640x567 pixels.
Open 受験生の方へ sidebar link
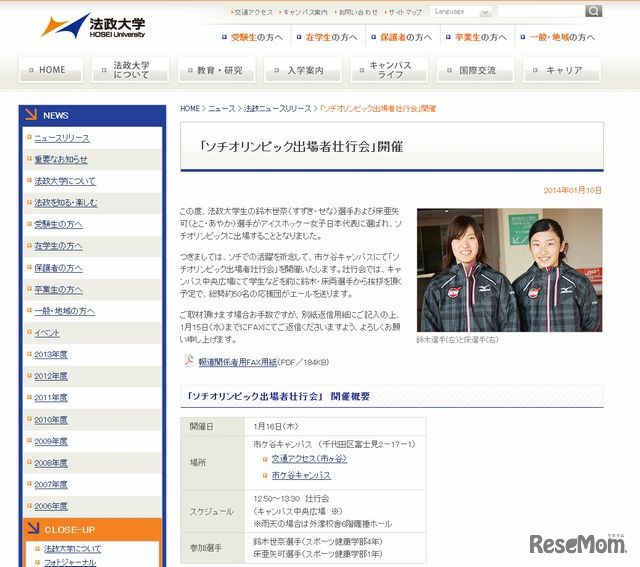click(x=58, y=224)
